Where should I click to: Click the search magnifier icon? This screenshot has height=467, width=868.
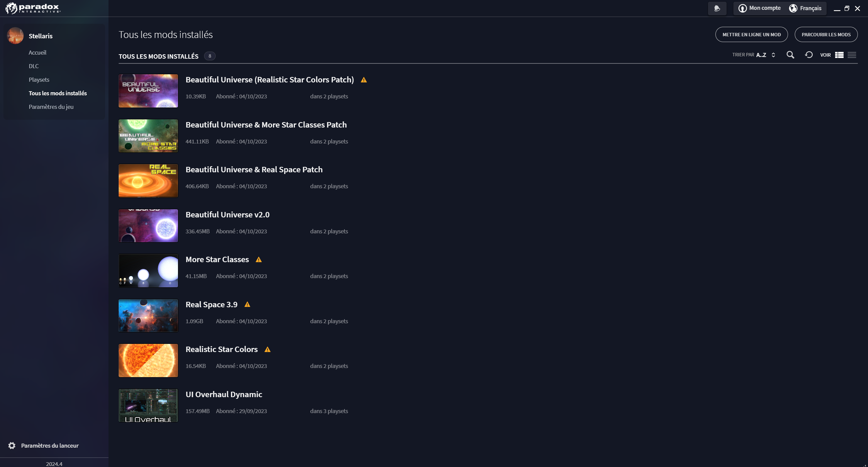click(790, 55)
